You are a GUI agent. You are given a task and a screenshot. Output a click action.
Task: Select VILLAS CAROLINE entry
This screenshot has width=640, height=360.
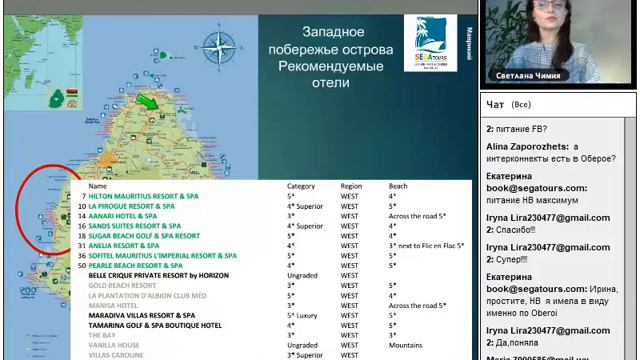tap(116, 355)
